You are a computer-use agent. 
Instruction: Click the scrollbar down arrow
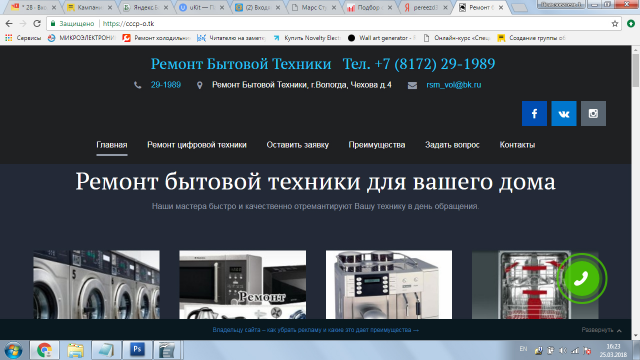click(x=636, y=336)
